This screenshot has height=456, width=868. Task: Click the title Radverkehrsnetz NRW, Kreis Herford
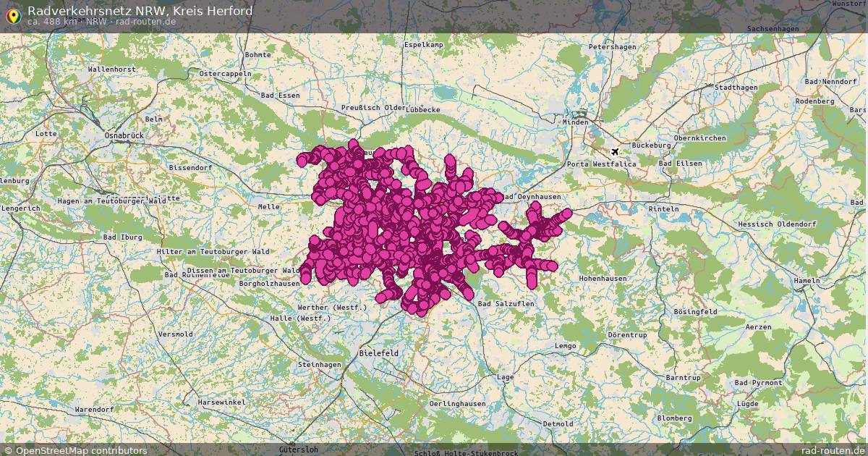pyautogui.click(x=140, y=10)
